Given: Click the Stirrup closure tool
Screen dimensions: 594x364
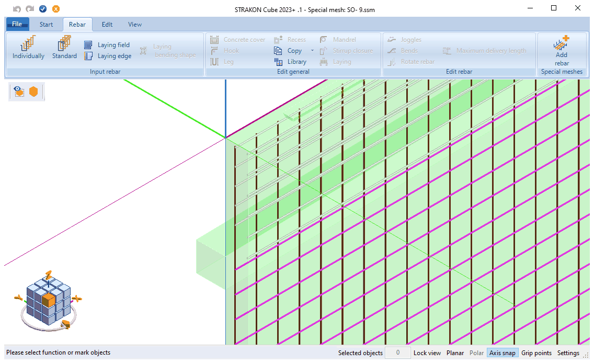Looking at the screenshot, I should coord(346,50).
